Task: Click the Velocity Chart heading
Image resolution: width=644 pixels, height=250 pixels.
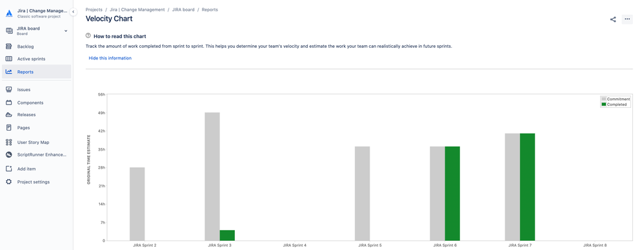Action: [x=109, y=19]
